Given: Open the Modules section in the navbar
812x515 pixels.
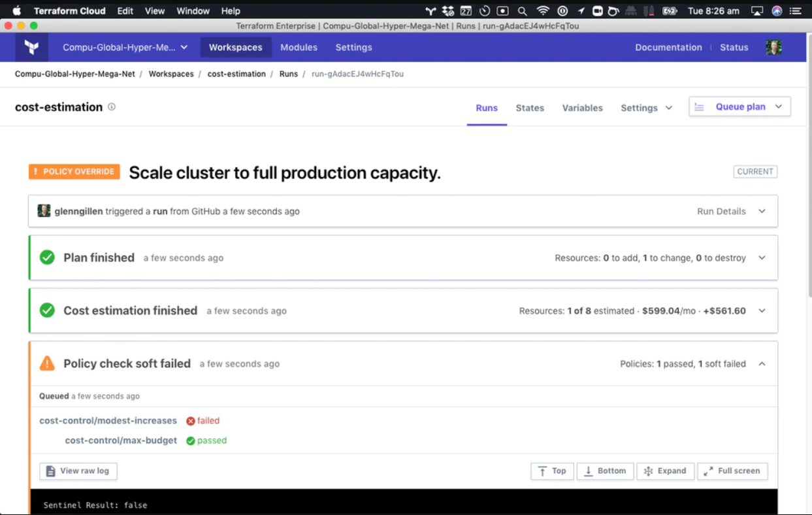Looking at the screenshot, I should (x=299, y=47).
